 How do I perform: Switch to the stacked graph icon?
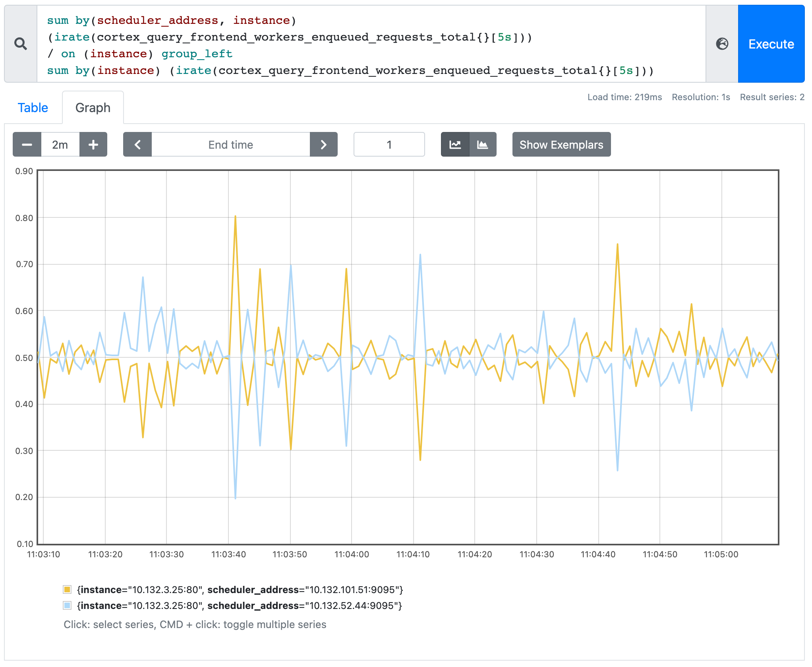482,144
